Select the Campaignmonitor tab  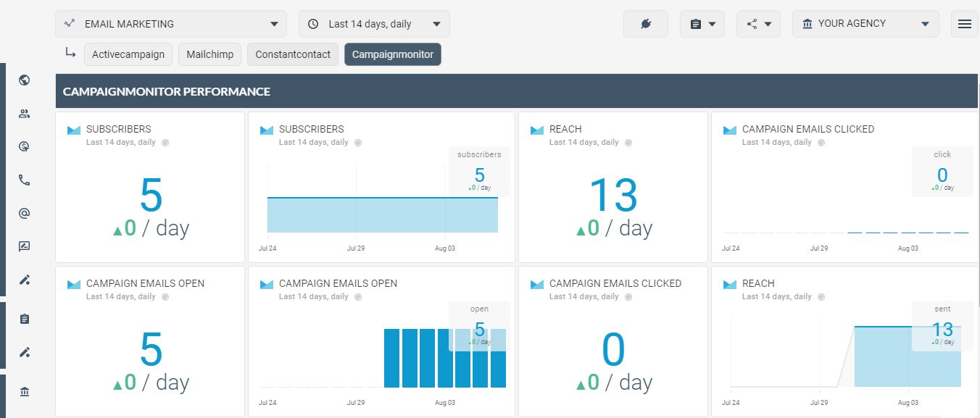tap(393, 54)
